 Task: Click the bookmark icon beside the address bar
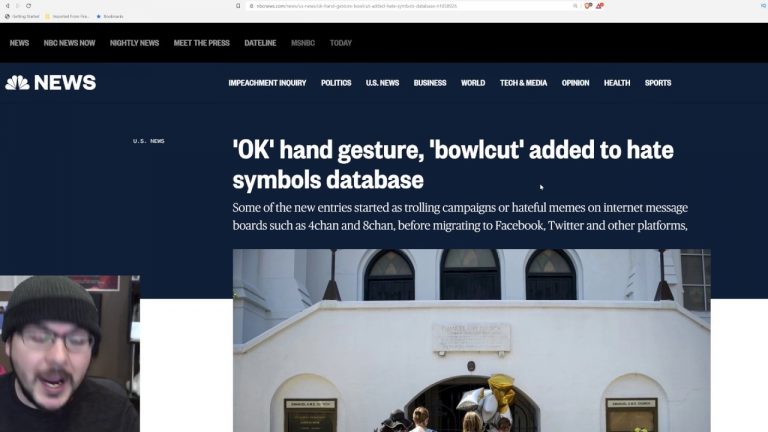point(238,6)
